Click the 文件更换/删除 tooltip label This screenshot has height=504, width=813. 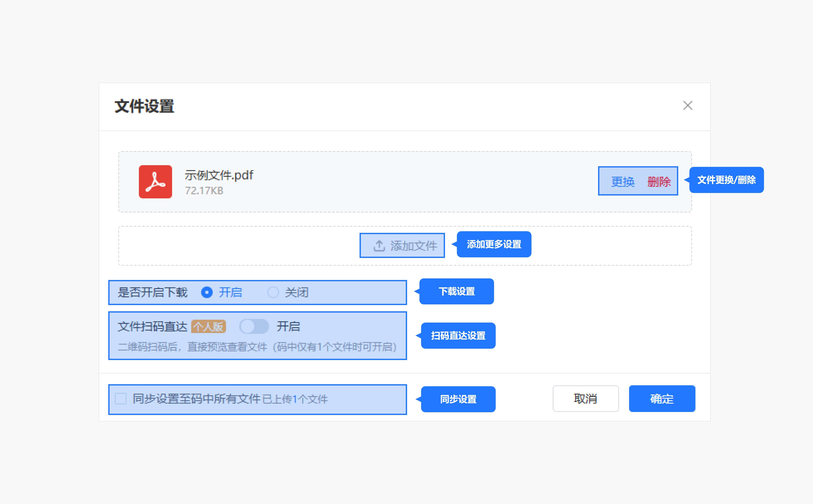pyautogui.click(x=726, y=180)
